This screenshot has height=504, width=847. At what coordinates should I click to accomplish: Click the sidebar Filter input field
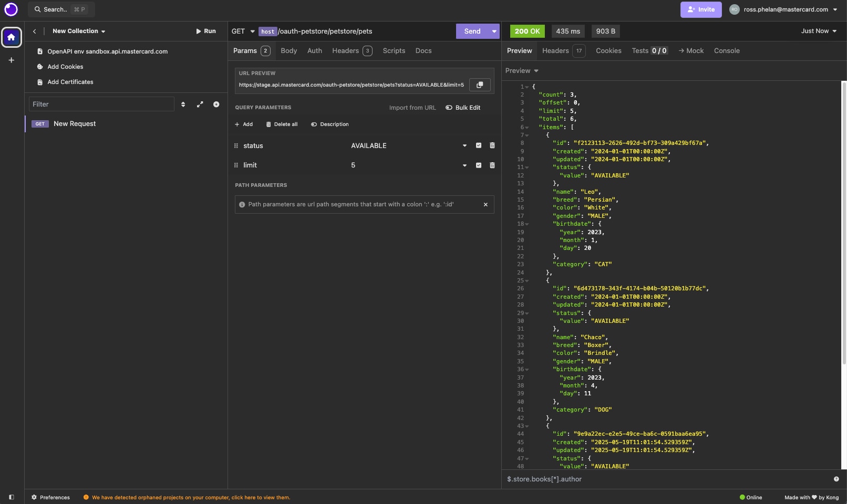pos(101,104)
